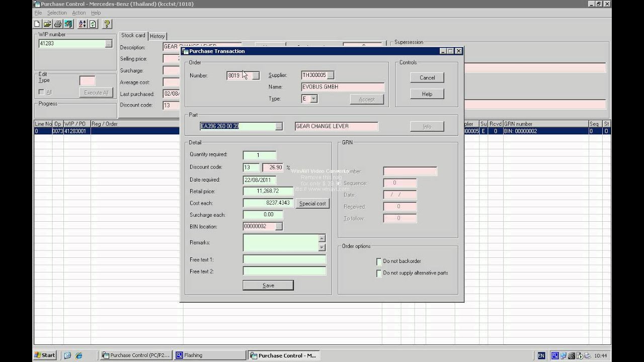Image resolution: width=644 pixels, height=362 pixels.
Task: Print using the printer toolbar icon
Action: (58, 24)
